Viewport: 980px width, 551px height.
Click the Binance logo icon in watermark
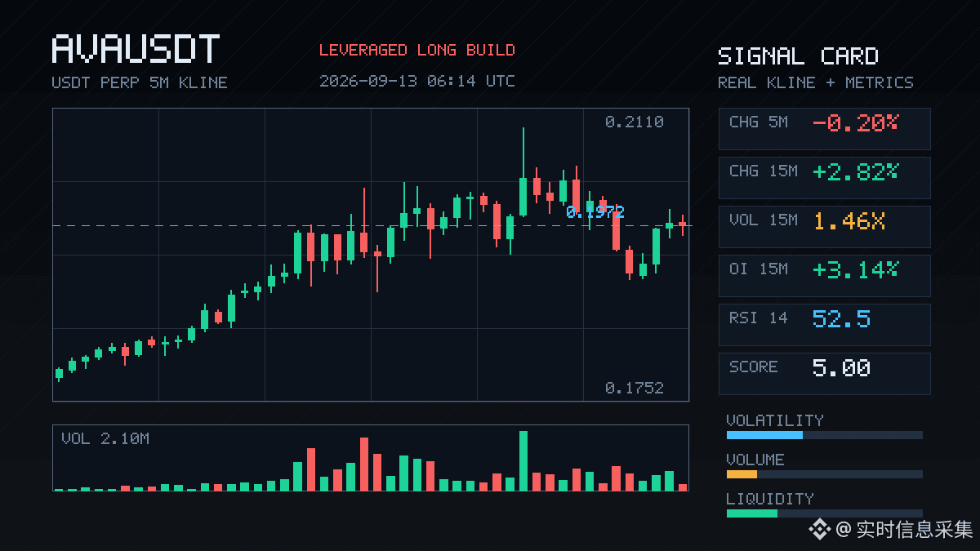point(819,530)
